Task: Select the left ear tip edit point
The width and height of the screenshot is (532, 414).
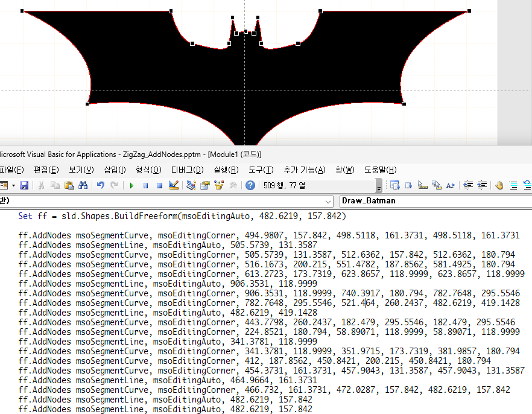Action: pos(232,18)
